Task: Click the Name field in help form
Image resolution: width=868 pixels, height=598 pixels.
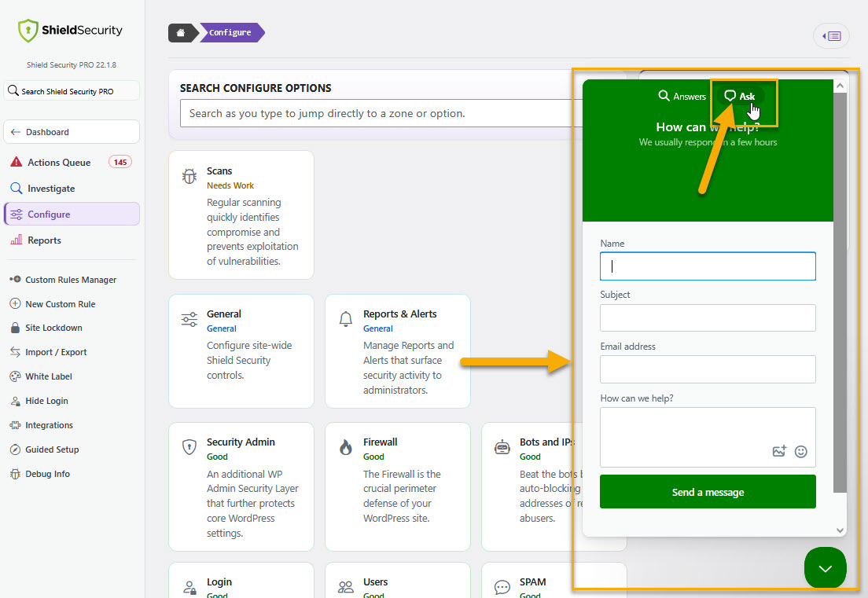Action: pos(708,266)
